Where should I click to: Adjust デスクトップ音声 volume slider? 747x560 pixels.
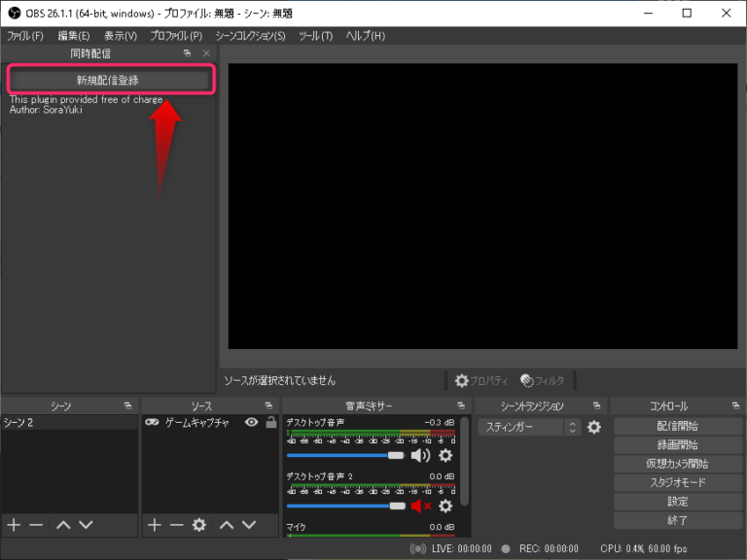[345, 455]
